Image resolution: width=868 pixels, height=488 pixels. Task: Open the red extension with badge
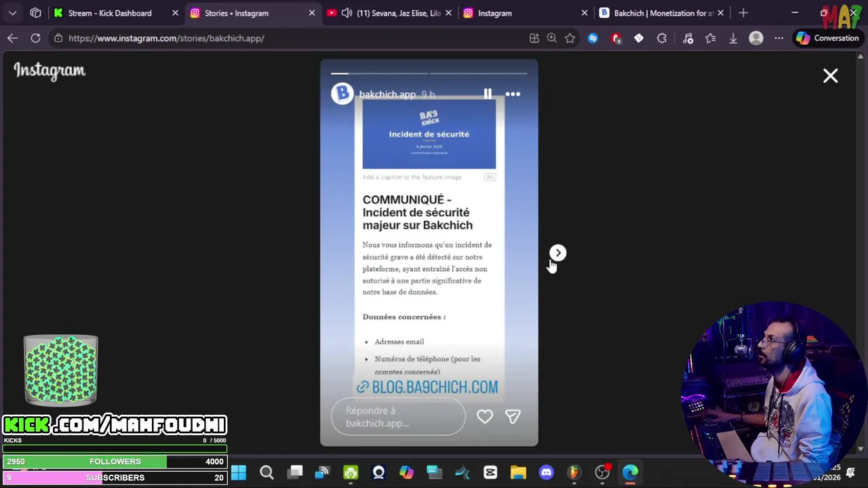coord(616,38)
